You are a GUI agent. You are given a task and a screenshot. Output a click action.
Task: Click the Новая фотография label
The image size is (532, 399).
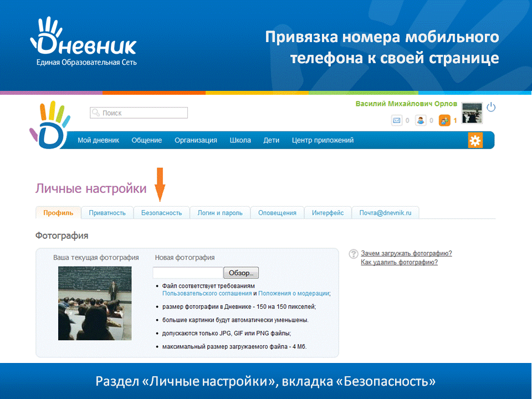pos(185,258)
